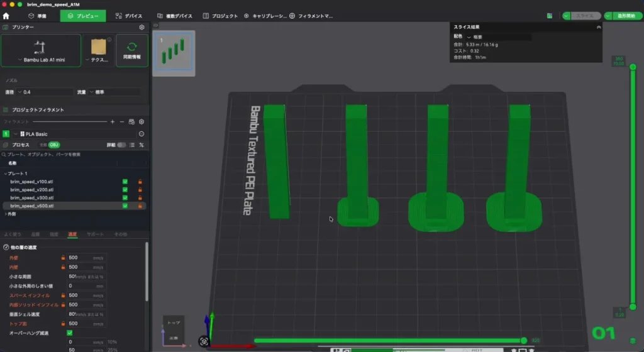
Task: Click the green plate export icon left of スライス
Action: tap(550, 16)
